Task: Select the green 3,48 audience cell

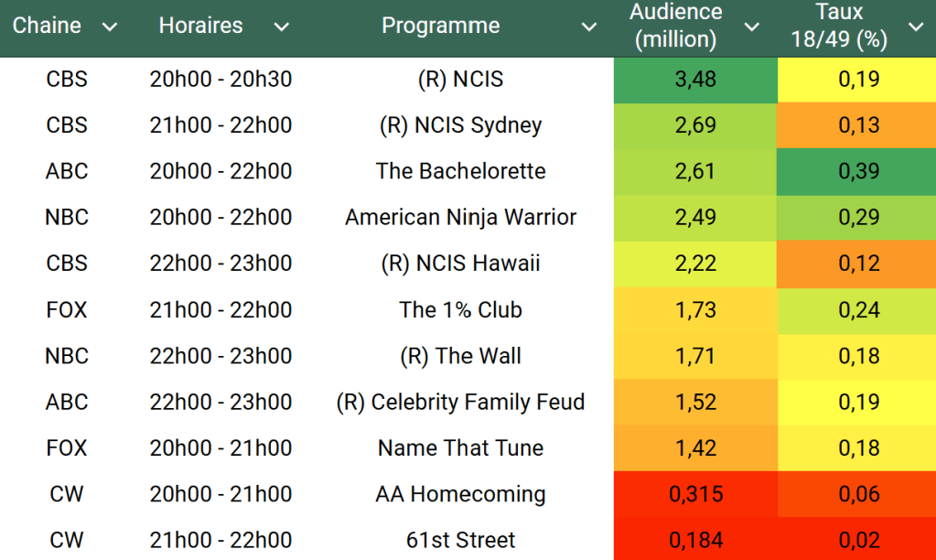Action: point(695,80)
